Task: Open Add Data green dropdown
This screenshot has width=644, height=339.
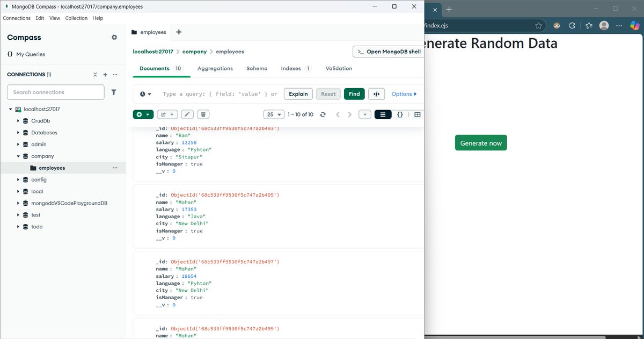Action: coord(143,114)
